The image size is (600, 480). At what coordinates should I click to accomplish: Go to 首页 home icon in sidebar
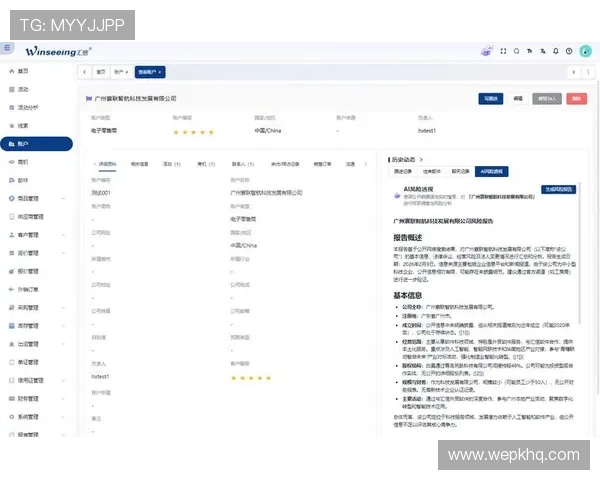coord(11,71)
